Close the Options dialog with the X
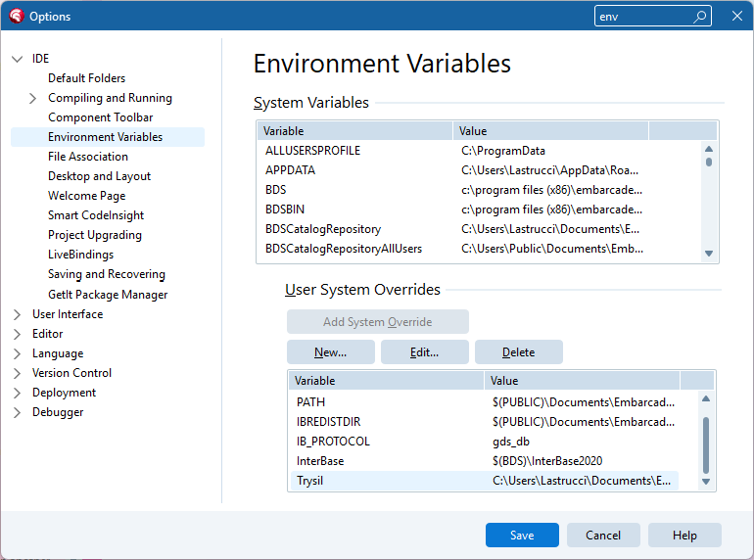Viewport: 754px width, 560px height. (736, 17)
